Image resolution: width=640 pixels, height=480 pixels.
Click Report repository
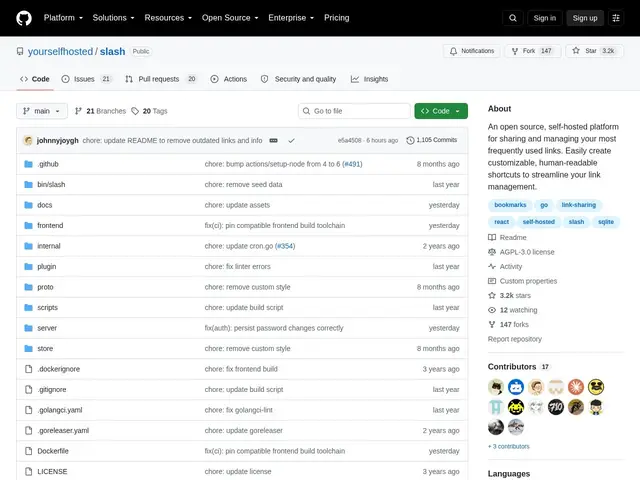515,339
